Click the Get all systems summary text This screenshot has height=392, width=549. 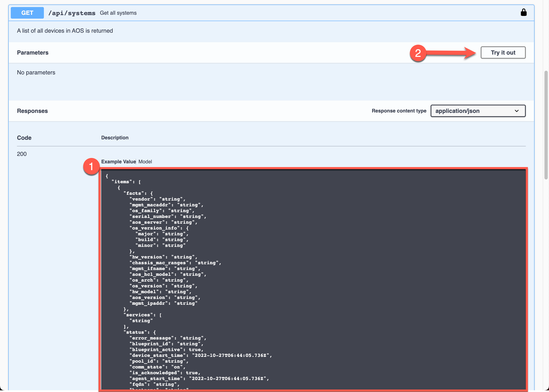click(x=118, y=13)
